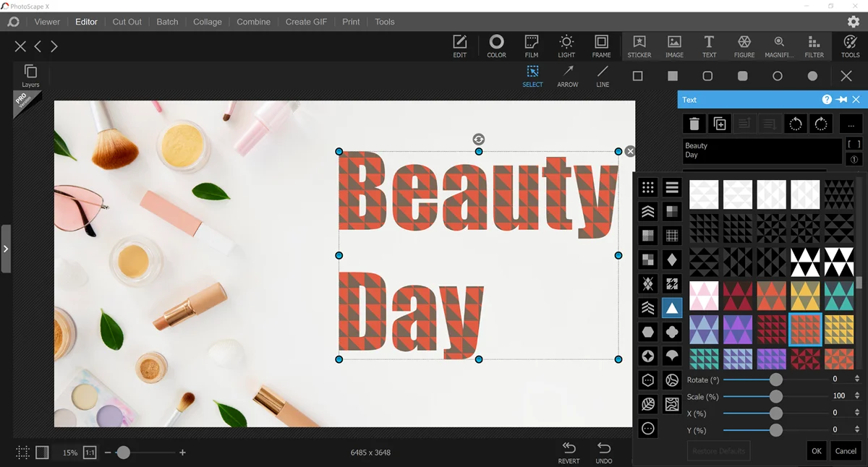Choose the yellow triangle pattern swatch
Screen dimensions: 868x467
coord(805,296)
